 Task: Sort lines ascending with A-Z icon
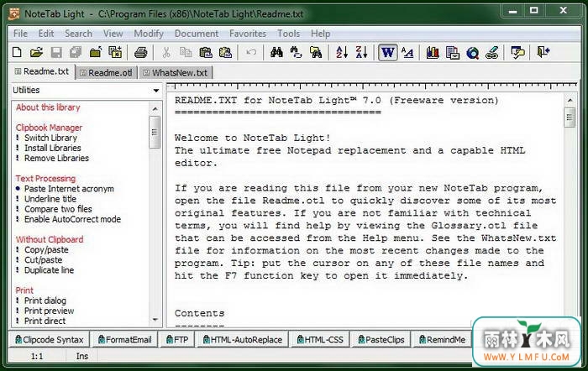tap(342, 52)
